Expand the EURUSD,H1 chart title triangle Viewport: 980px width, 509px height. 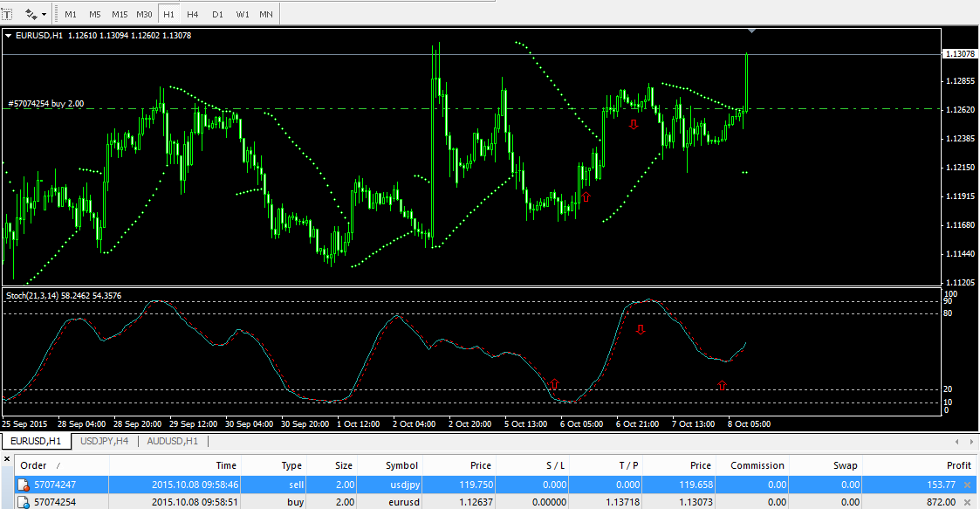9,36
